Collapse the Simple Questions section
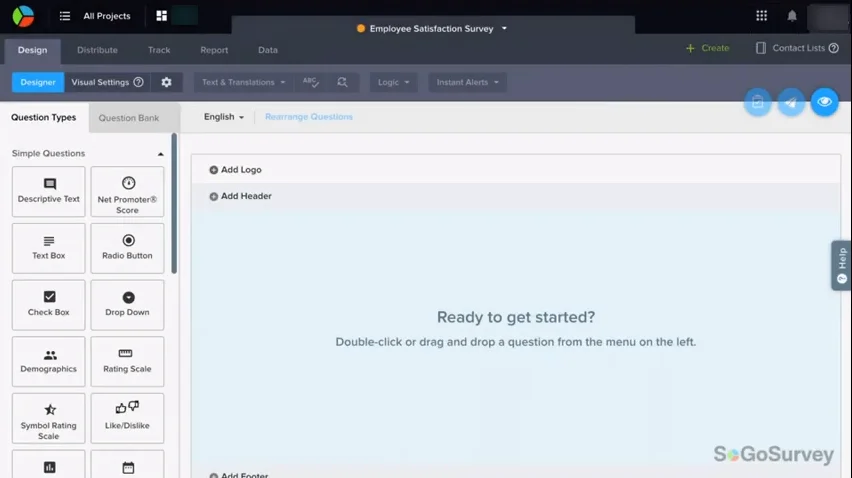Viewport: 852px width, 478px height. tap(161, 154)
